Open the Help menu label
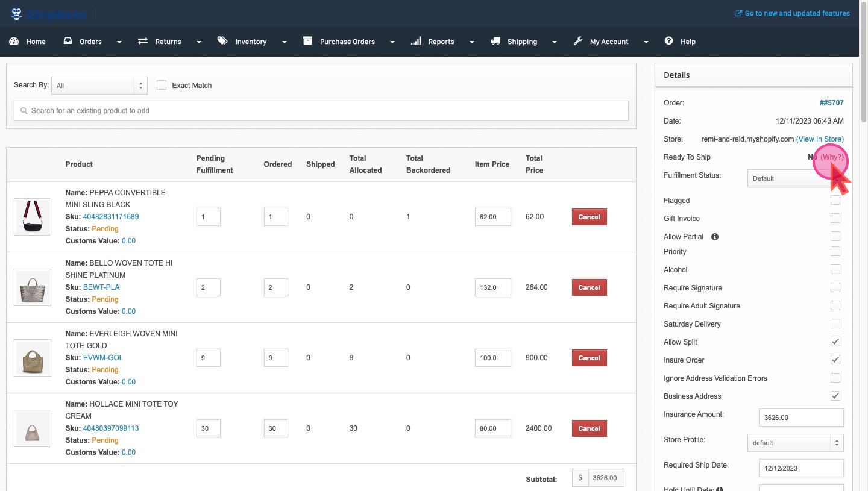Screen dimensions: 868x491 [x=688, y=42]
